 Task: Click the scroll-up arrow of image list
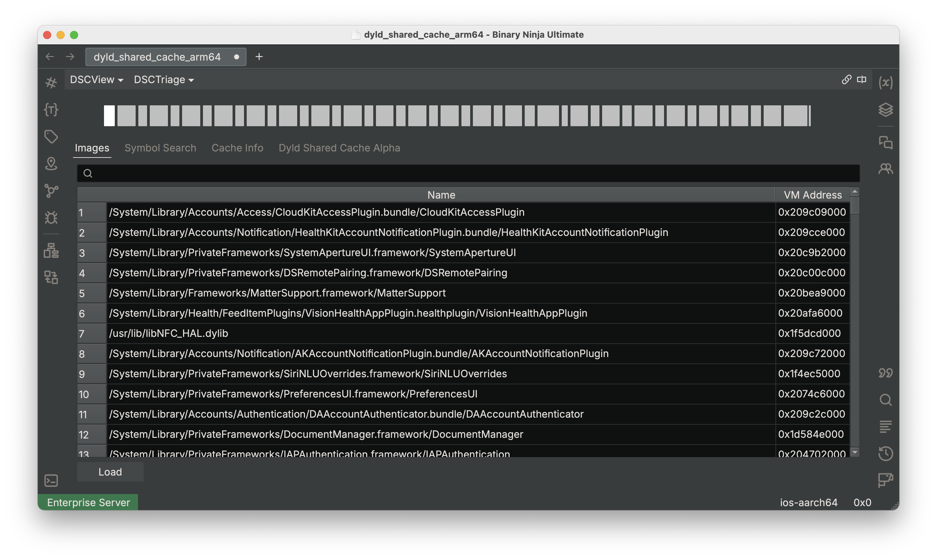coord(855,192)
